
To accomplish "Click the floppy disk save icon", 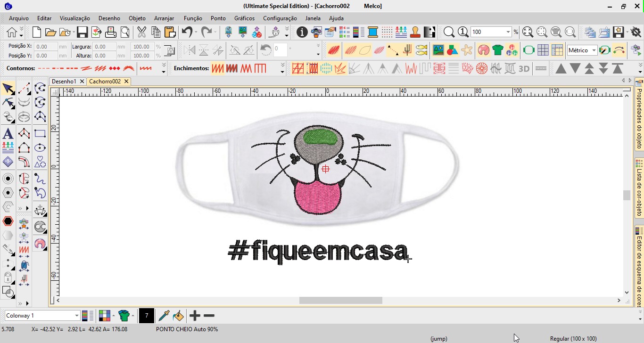I will click(82, 32).
